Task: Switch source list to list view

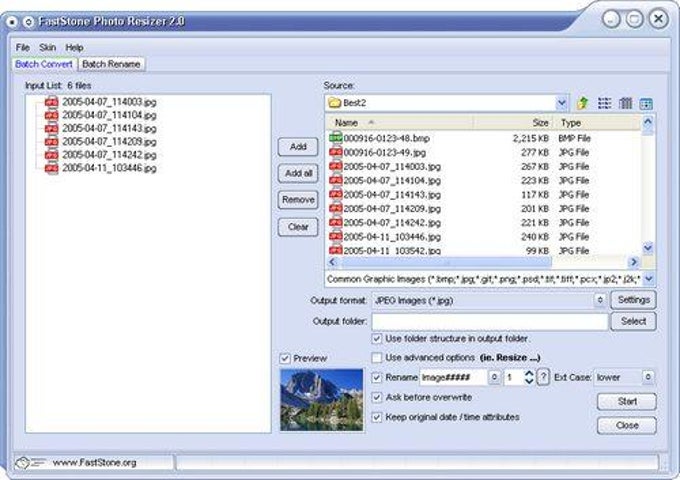Action: pyautogui.click(x=604, y=103)
